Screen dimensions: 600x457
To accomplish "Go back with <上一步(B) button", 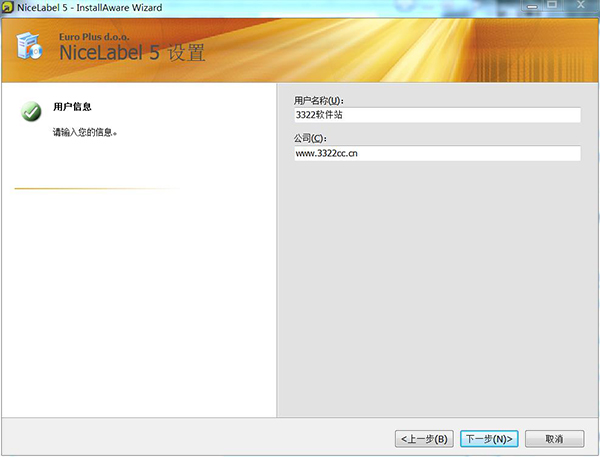I will pos(424,439).
